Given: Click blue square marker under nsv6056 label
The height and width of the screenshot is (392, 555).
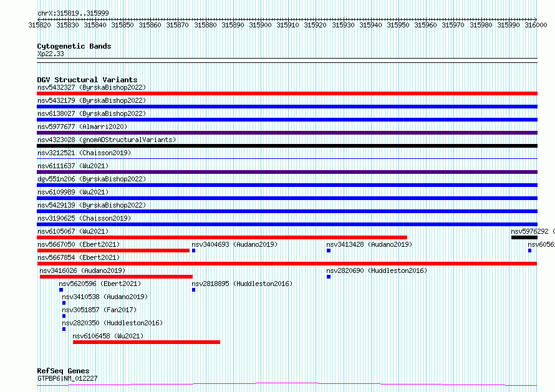Looking at the screenshot, I should click(x=529, y=251).
